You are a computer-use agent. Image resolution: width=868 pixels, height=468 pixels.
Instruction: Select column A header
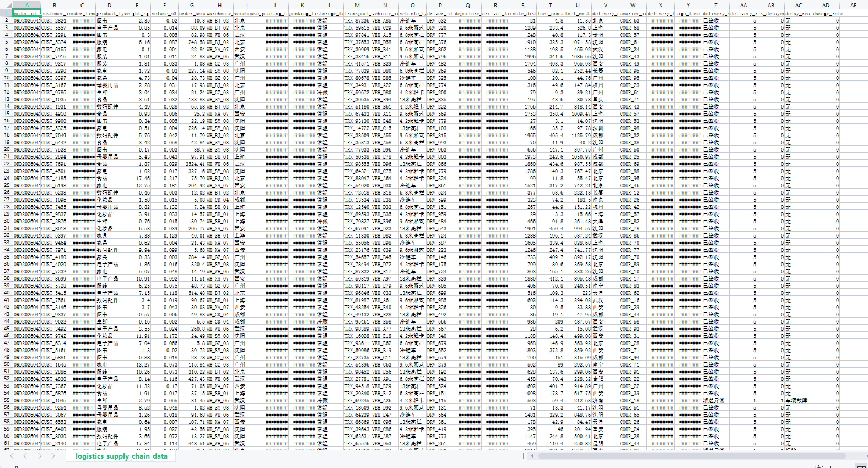tap(26, 5)
